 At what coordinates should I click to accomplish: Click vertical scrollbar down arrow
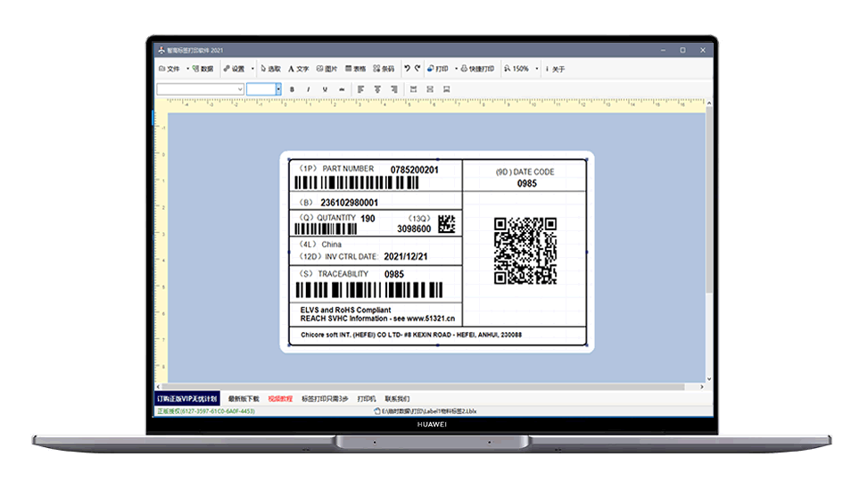pos(709,378)
